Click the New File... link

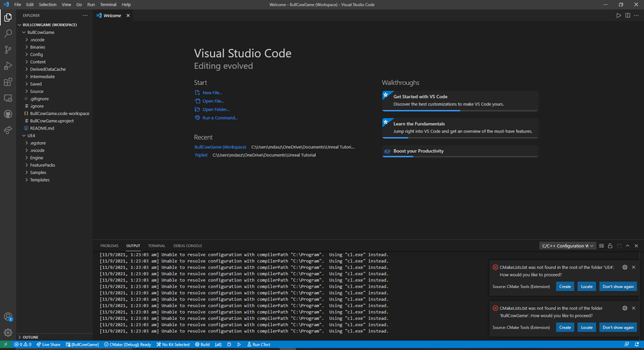[x=212, y=92]
